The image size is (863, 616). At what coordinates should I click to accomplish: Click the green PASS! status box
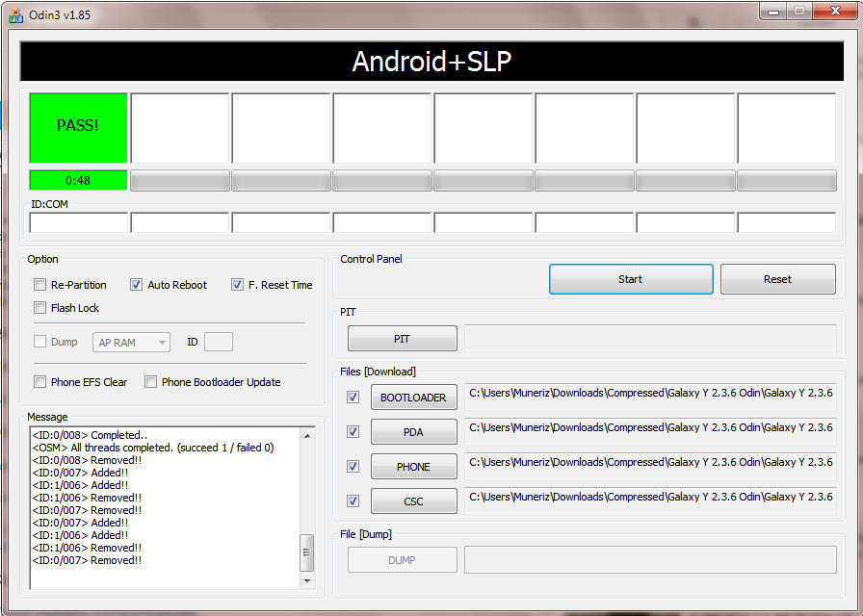[78, 128]
